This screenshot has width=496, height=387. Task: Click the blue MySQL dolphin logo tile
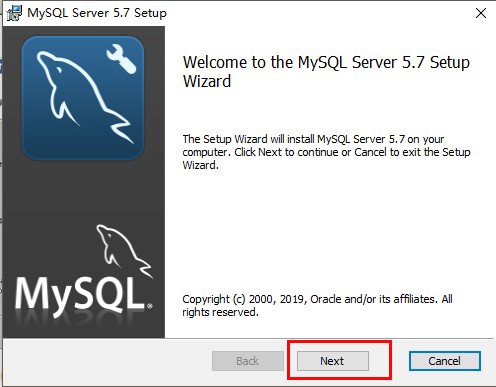point(83,98)
